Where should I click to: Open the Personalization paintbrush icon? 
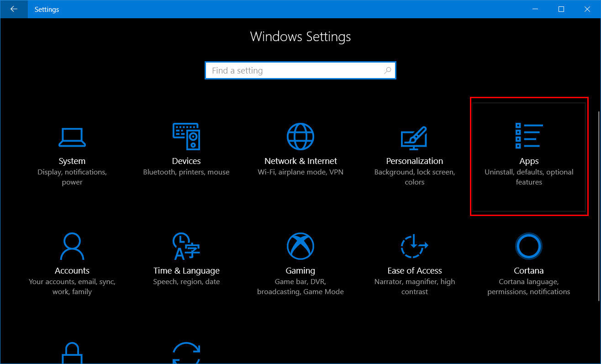tap(414, 137)
